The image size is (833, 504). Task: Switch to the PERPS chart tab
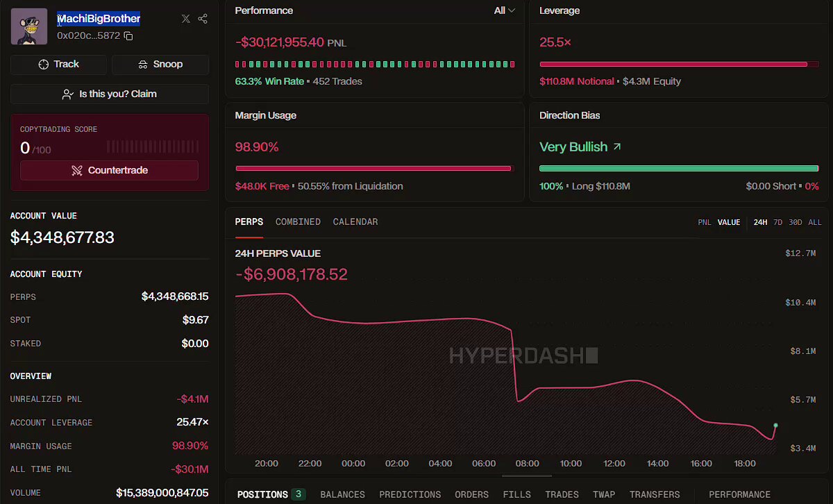(249, 222)
